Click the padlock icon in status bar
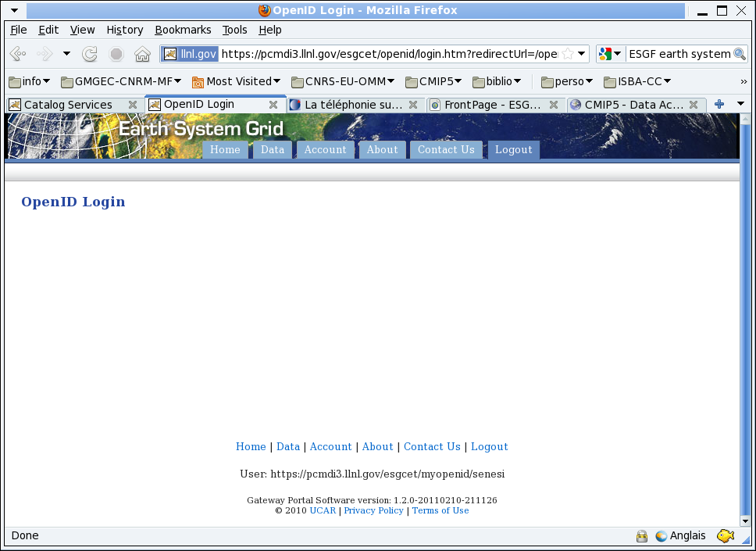Viewport: 756px width, 551px height. [x=642, y=536]
